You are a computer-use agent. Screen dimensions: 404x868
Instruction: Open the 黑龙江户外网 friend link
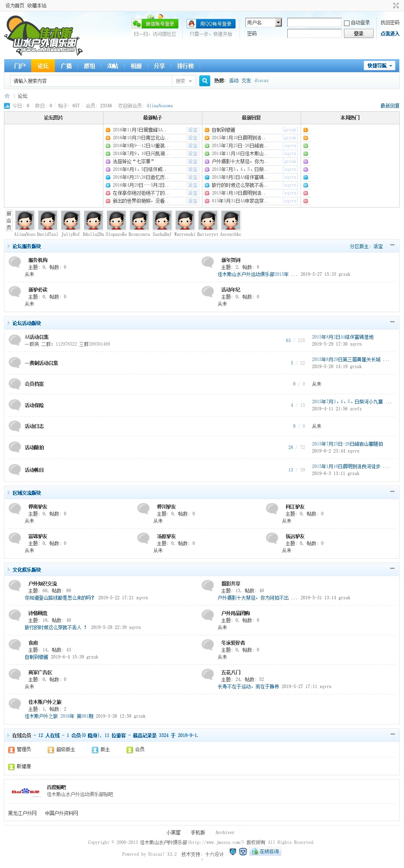tap(22, 813)
